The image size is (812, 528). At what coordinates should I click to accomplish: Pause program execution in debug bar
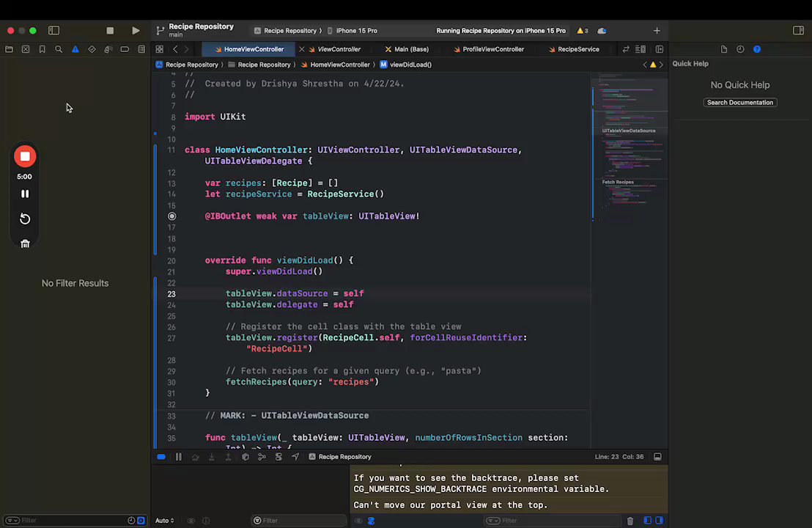click(178, 457)
